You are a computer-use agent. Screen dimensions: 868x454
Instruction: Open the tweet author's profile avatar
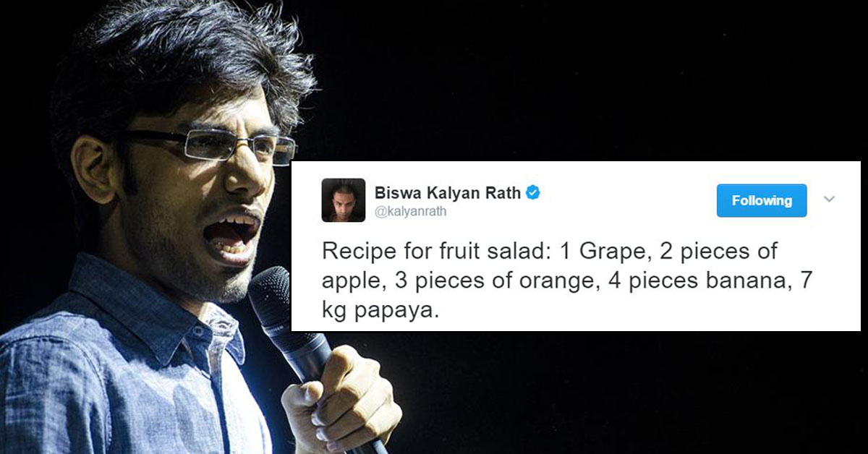click(x=343, y=200)
